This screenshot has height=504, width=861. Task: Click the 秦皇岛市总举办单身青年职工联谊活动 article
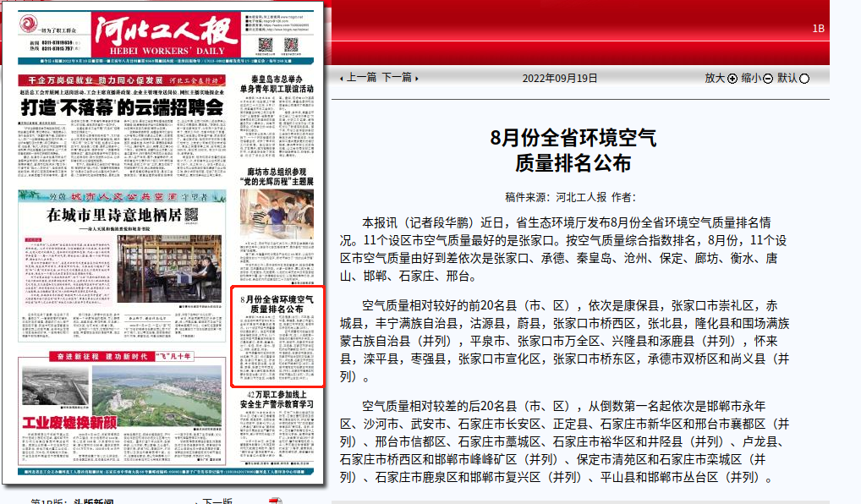click(x=277, y=83)
